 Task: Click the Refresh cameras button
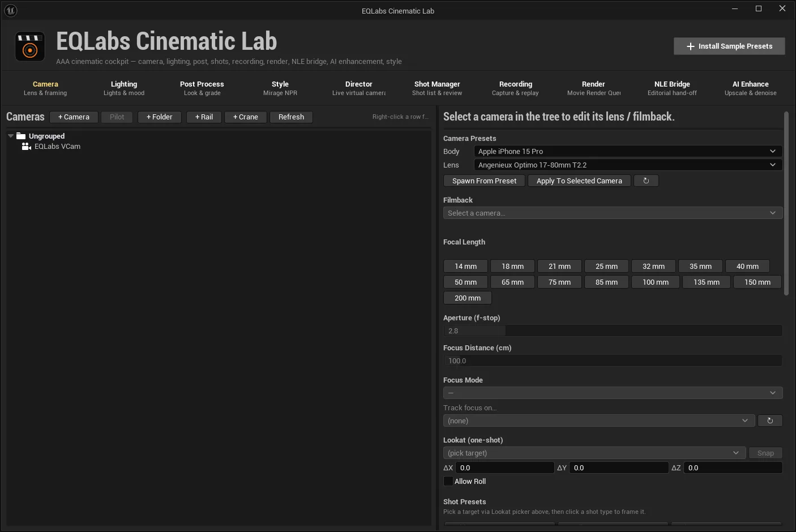(x=291, y=117)
